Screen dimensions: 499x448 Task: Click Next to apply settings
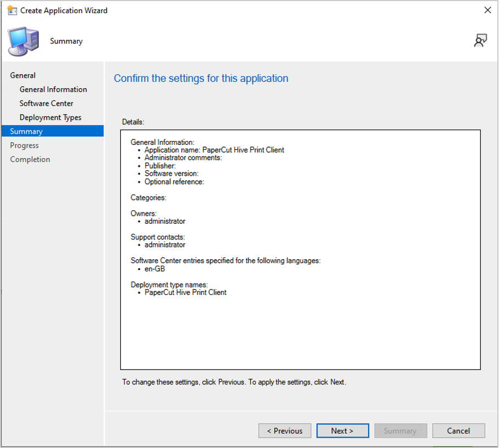click(x=342, y=430)
